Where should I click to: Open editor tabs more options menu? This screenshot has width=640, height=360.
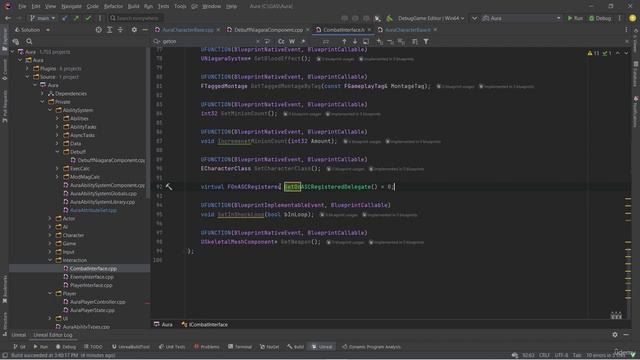[x=626, y=30]
